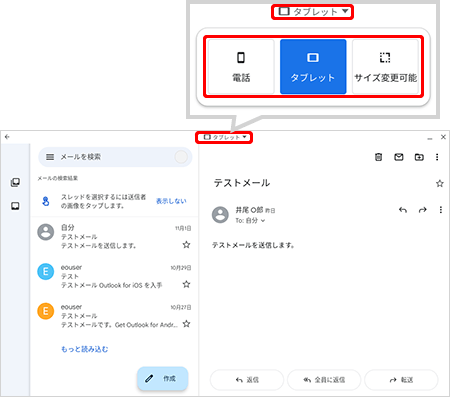Select the タブレット tablet size option
450x397 pixels.
(313, 67)
